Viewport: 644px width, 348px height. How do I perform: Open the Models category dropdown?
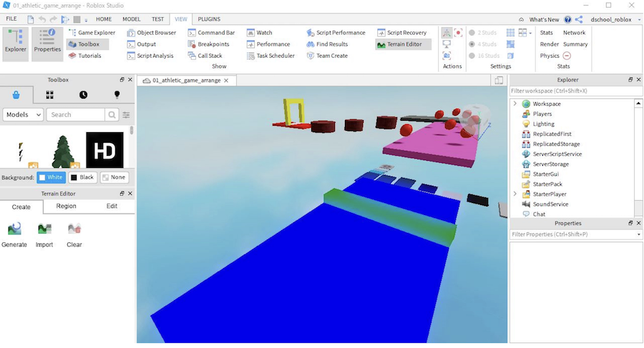pos(24,115)
